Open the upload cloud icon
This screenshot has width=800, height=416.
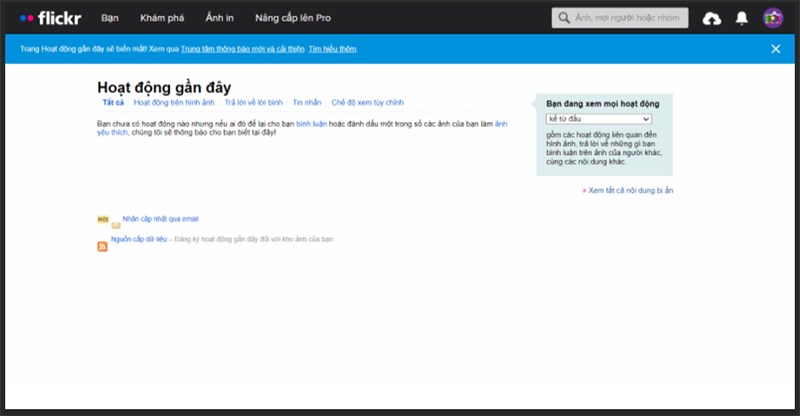pyautogui.click(x=712, y=18)
